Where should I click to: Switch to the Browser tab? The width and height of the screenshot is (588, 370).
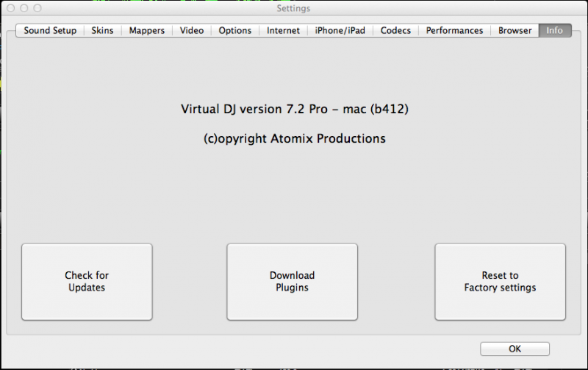pyautogui.click(x=515, y=30)
